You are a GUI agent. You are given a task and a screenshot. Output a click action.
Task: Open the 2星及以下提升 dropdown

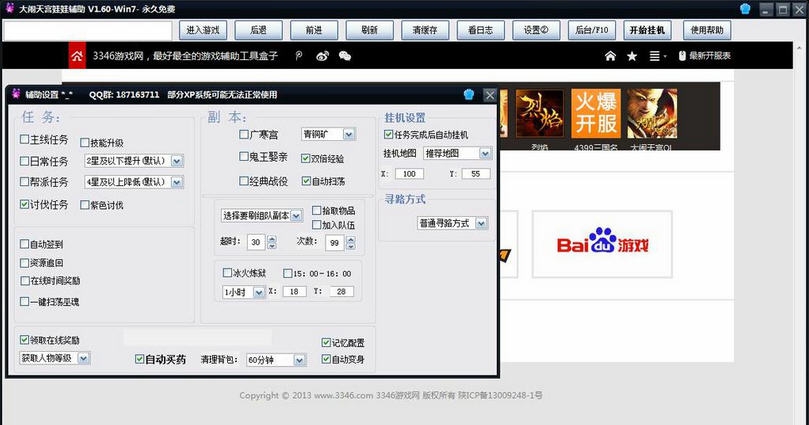pos(134,161)
